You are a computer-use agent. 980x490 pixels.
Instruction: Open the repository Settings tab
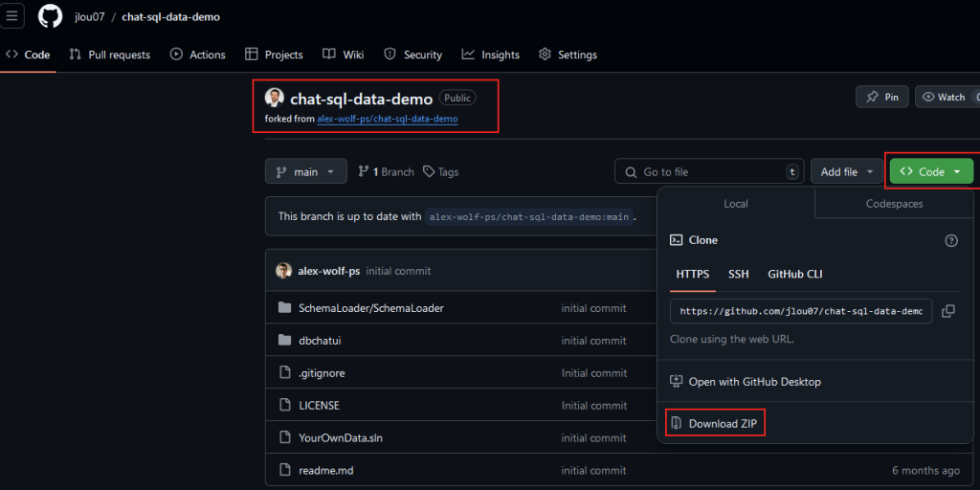coord(568,55)
